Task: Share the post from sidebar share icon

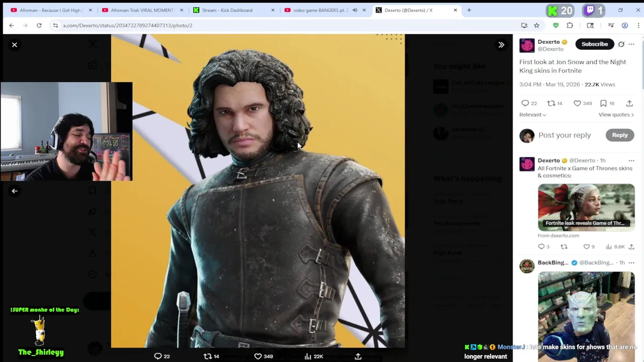Action: 629,103
